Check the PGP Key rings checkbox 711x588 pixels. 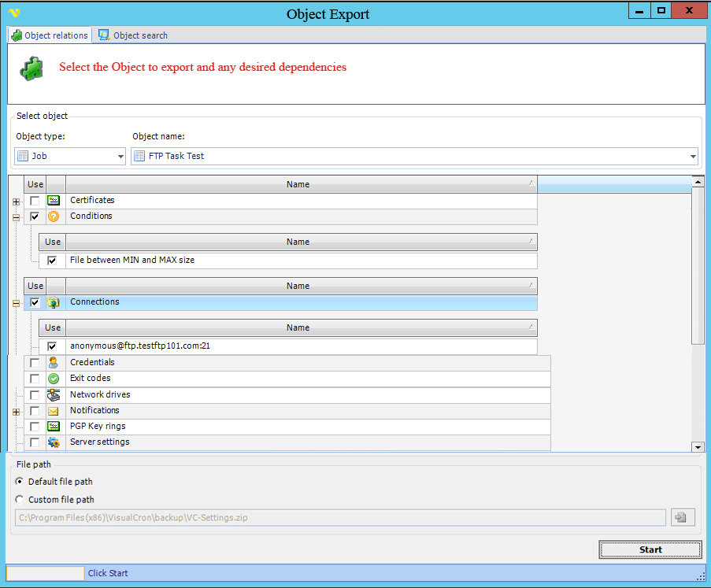coord(35,427)
